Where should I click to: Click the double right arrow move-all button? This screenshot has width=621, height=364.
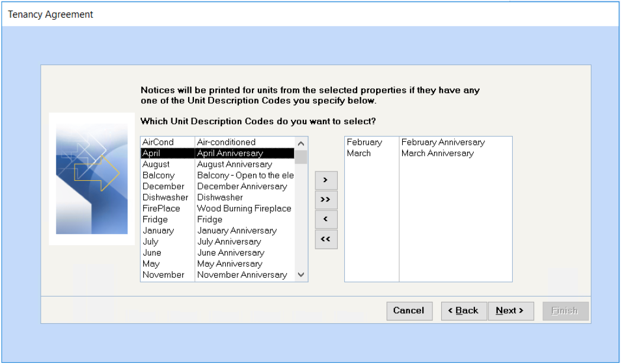point(326,200)
